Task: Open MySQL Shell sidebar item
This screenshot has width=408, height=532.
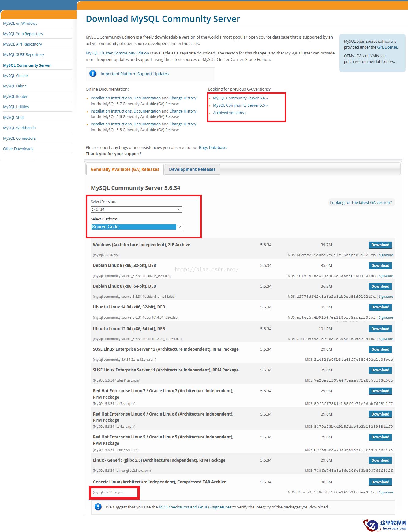Action: coord(13,118)
